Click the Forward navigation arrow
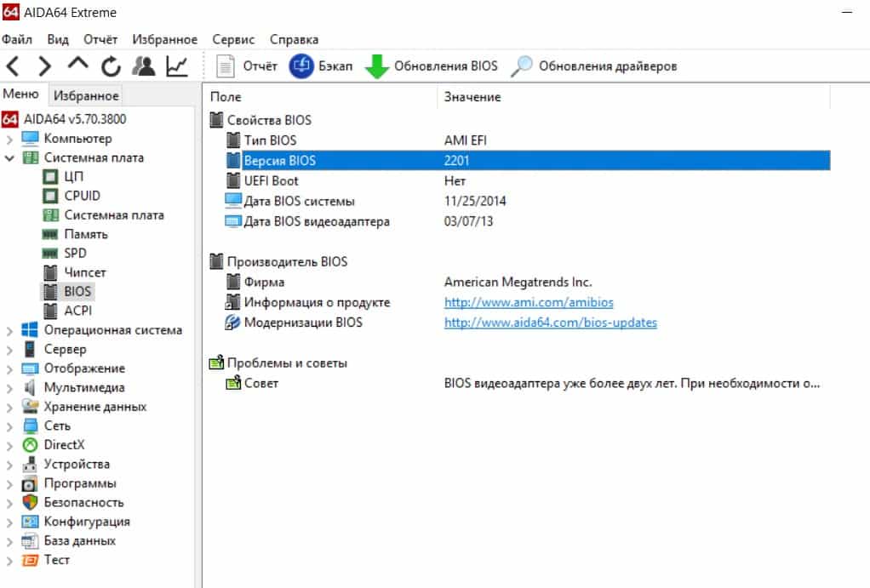Viewport: 870px width, 588px height. pyautogui.click(x=45, y=66)
